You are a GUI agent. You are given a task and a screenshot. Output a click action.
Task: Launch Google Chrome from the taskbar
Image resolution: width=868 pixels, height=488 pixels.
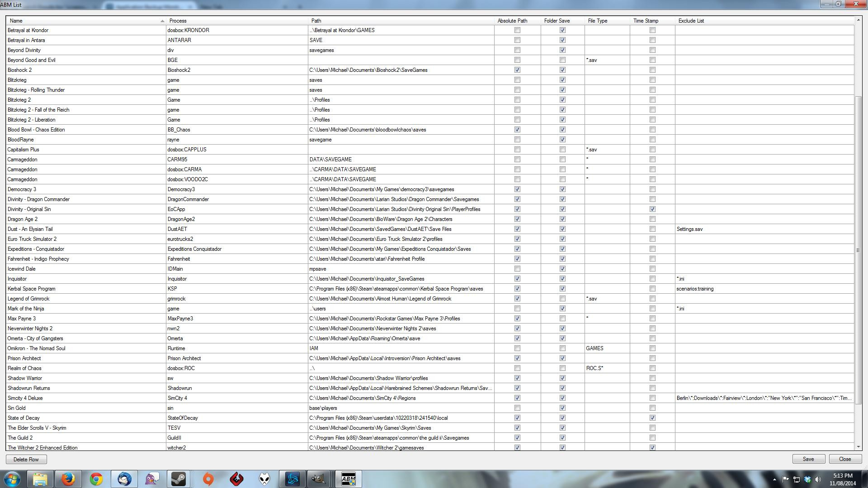point(96,479)
